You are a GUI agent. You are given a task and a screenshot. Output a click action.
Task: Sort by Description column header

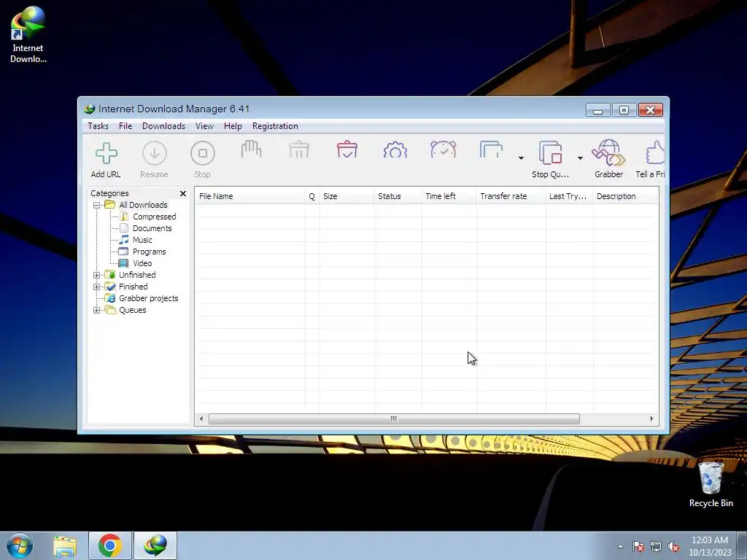tap(626, 196)
